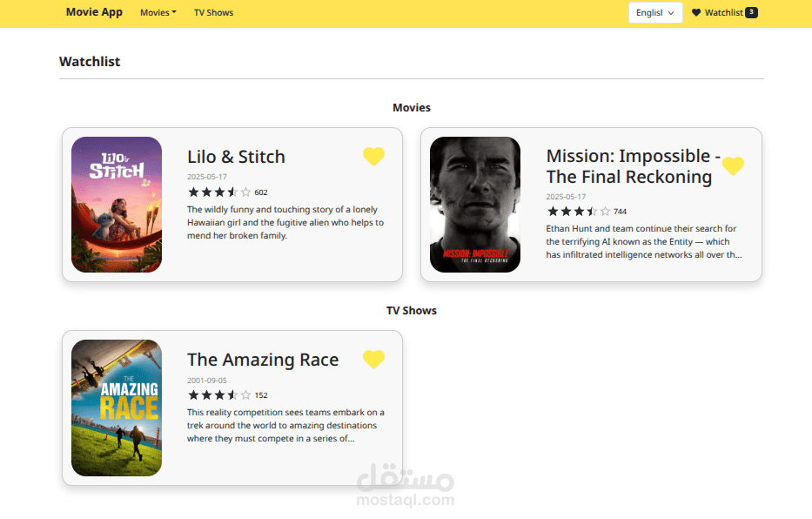Image resolution: width=812 pixels, height=519 pixels.
Task: Toggle the Mission: Impossible yellow heart
Action: [x=733, y=165]
